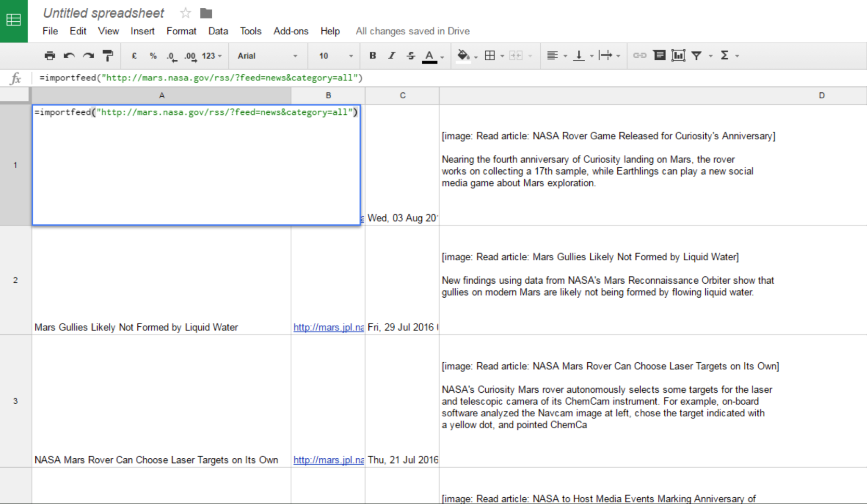
Task: Open the move-to-folder icon
Action: click(206, 13)
